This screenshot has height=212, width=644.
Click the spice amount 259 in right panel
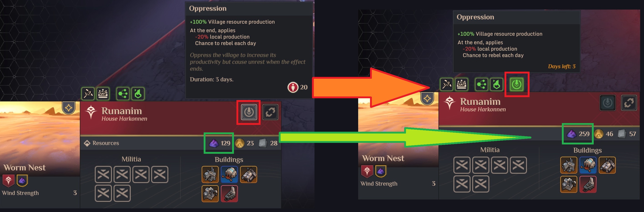(584, 134)
